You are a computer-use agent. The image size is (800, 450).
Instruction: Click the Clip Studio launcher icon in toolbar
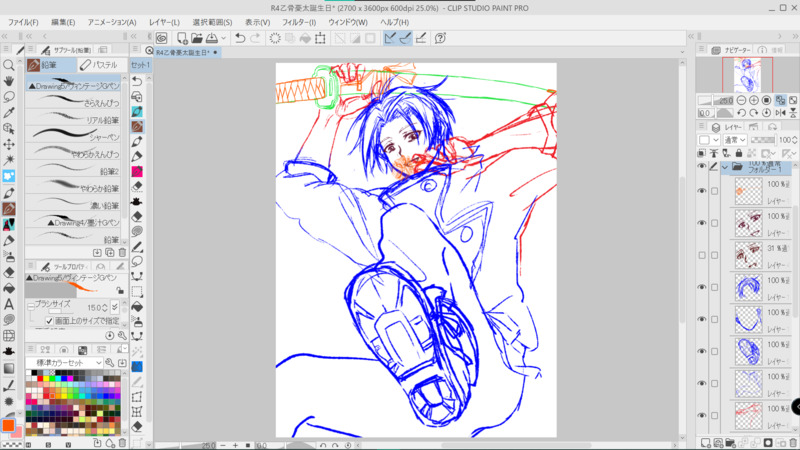point(162,38)
